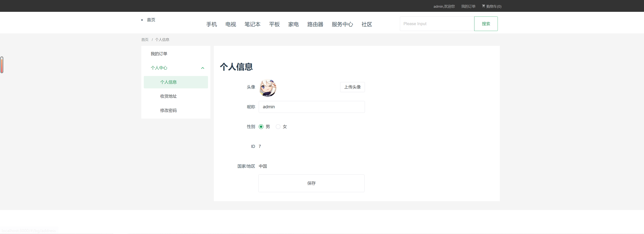Collapse the 个人中心 section chevron
This screenshot has width=644, height=234.
click(203, 68)
